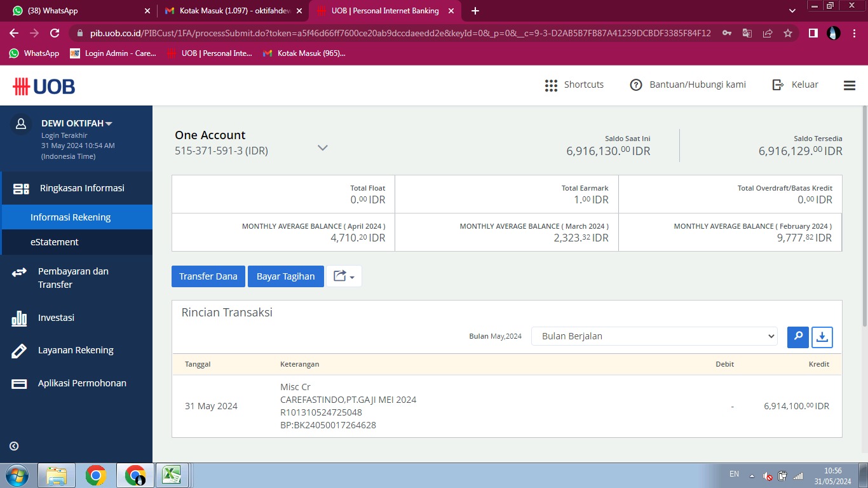Click the April 2024 average balance value
Screen dimensions: 868x488
(358, 238)
